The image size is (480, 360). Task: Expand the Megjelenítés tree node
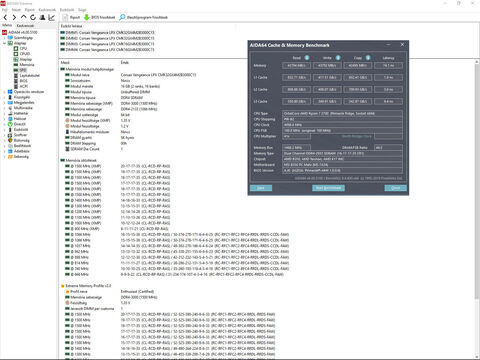4,102
